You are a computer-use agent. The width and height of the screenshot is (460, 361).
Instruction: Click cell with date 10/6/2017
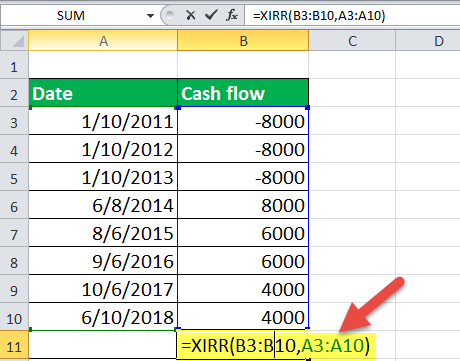point(103,289)
